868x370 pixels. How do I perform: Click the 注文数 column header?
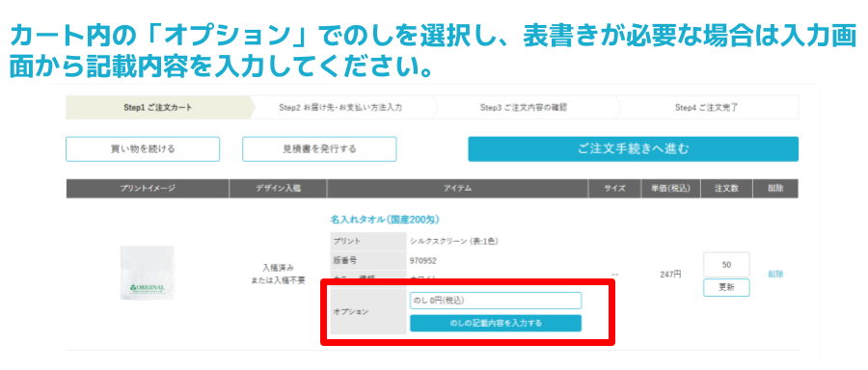pyautogui.click(x=726, y=189)
